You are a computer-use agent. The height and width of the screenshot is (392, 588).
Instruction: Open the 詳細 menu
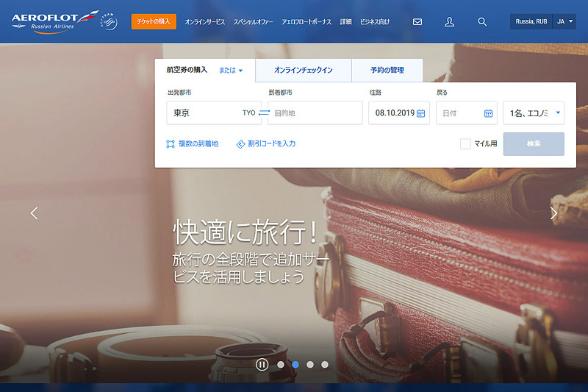click(x=345, y=22)
